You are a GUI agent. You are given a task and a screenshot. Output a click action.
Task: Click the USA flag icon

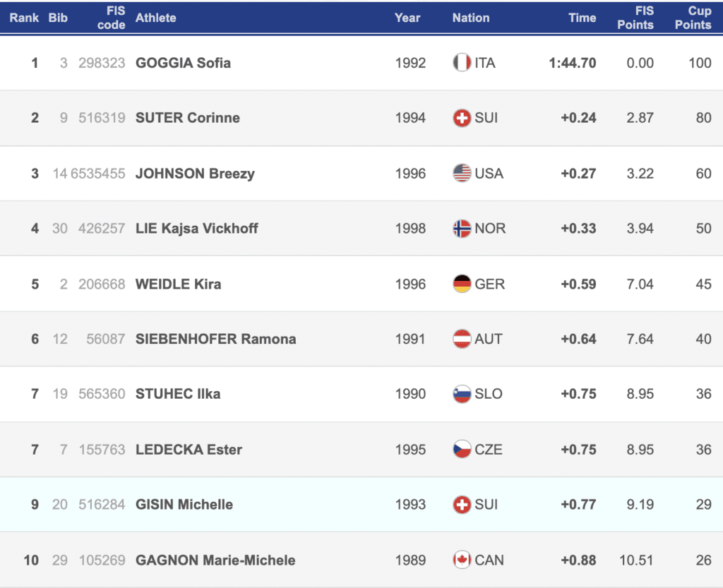pyautogui.click(x=462, y=174)
